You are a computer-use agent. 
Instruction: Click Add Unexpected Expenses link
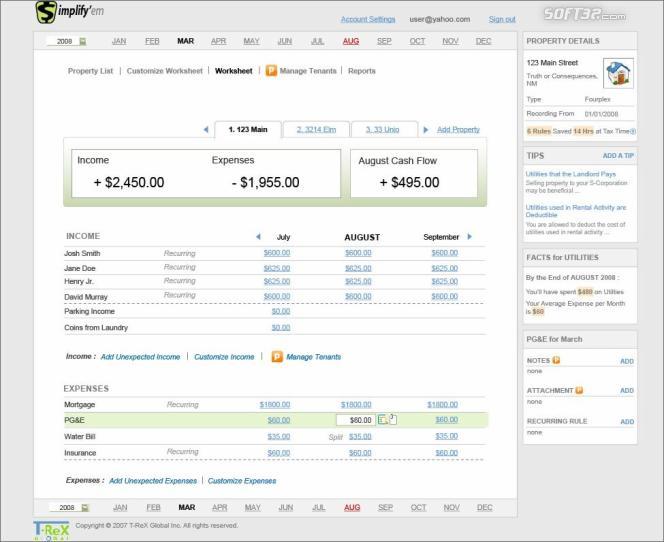(x=153, y=481)
